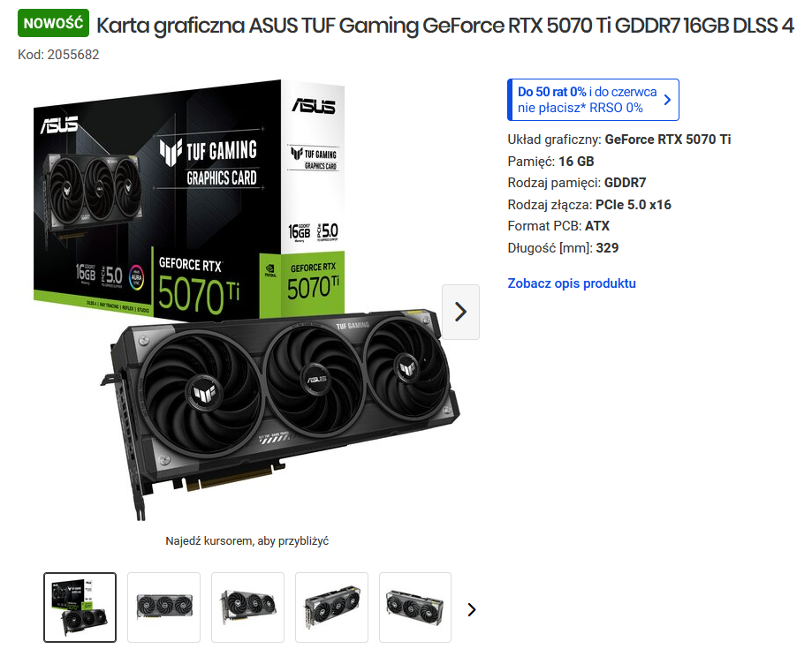
Task: Open the 'Zobacz opis produktu' link
Action: click(x=571, y=283)
